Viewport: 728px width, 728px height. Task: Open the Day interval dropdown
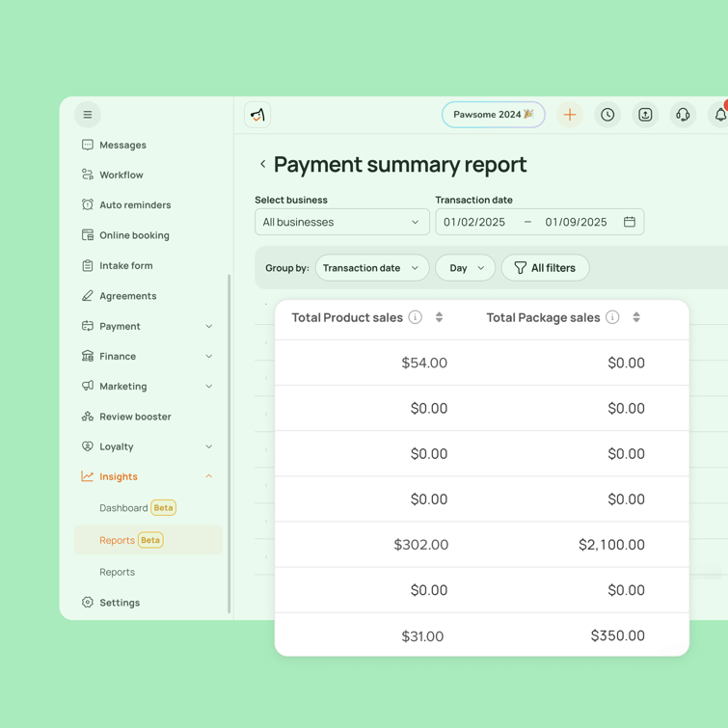click(465, 268)
